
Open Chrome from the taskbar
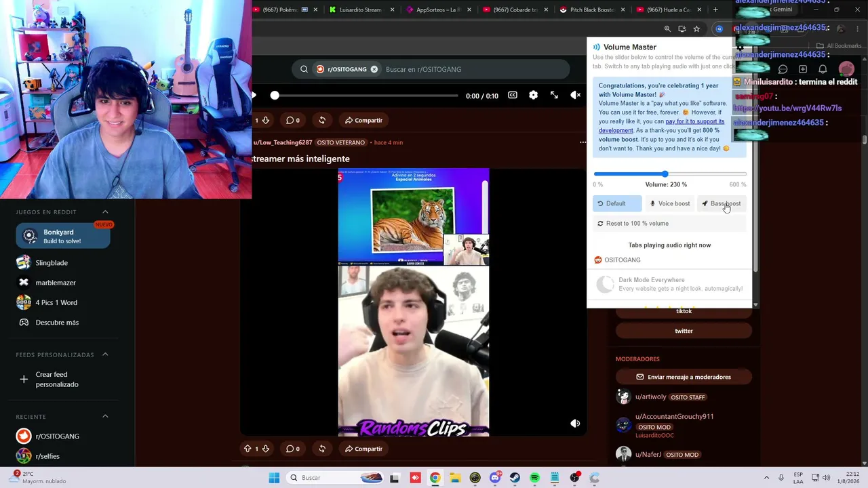435,478
